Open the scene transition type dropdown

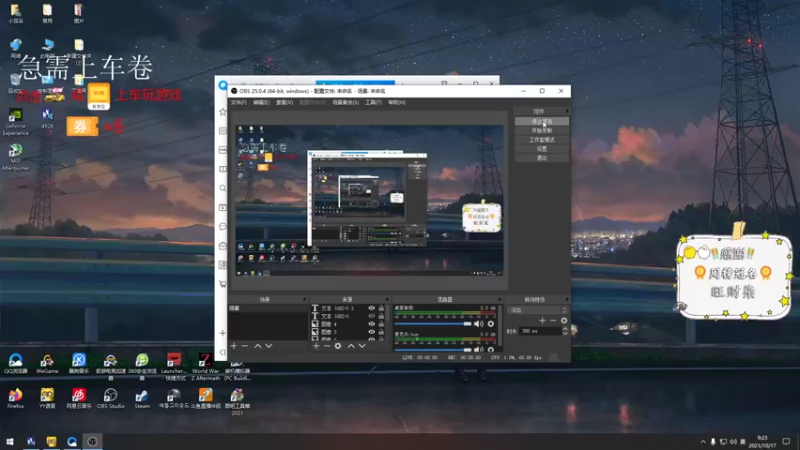539,310
